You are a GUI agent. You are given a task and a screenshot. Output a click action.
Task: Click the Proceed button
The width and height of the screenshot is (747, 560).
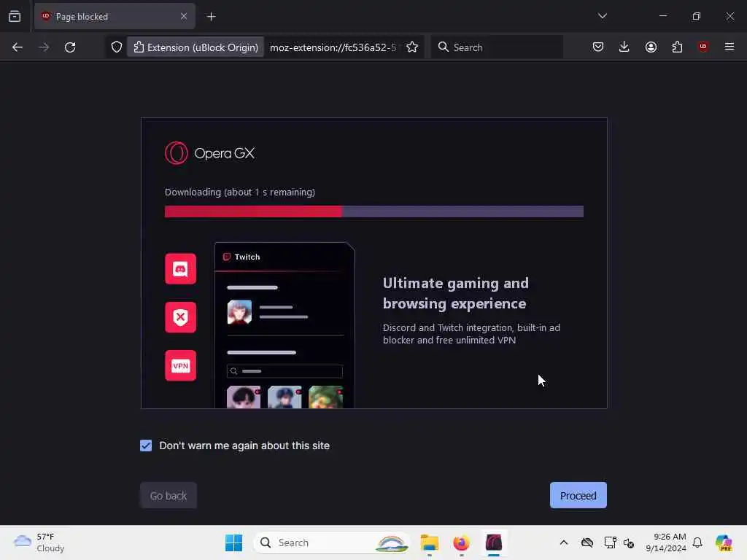click(578, 495)
